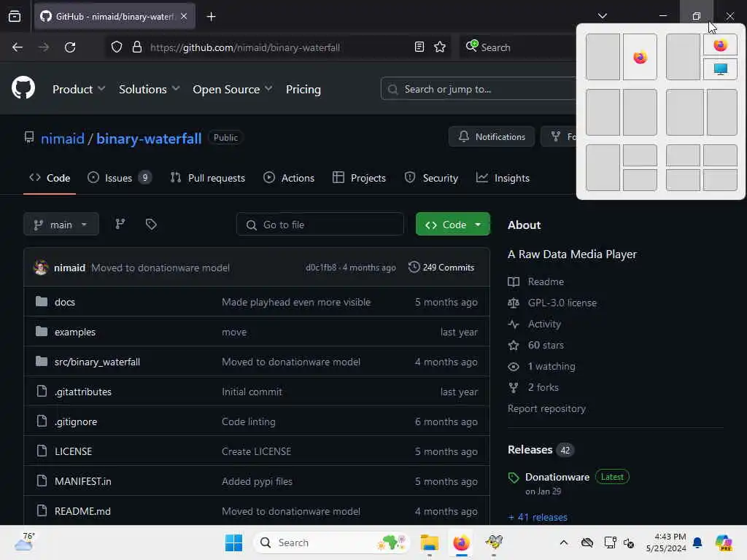The height and width of the screenshot is (560, 747).
Task: Toggle reader view icon in address bar
Action: click(419, 47)
